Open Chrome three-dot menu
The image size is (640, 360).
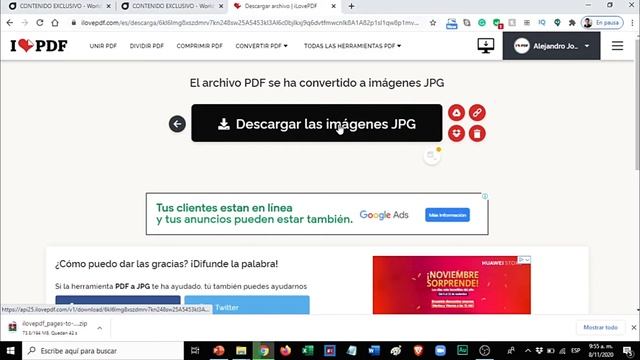tap(632, 23)
